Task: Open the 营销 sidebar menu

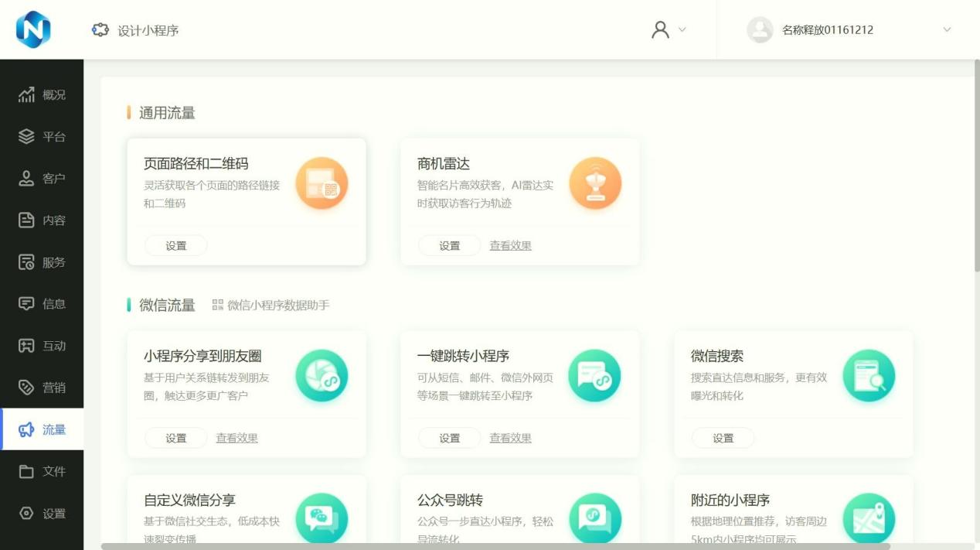Action: coord(43,388)
